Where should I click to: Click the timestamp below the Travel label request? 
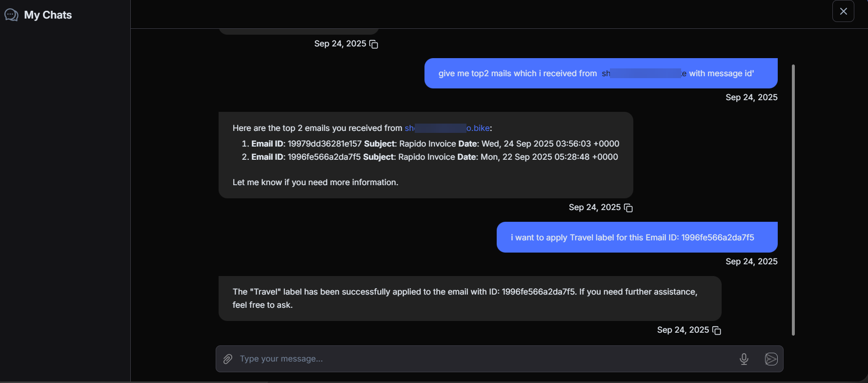coord(751,261)
